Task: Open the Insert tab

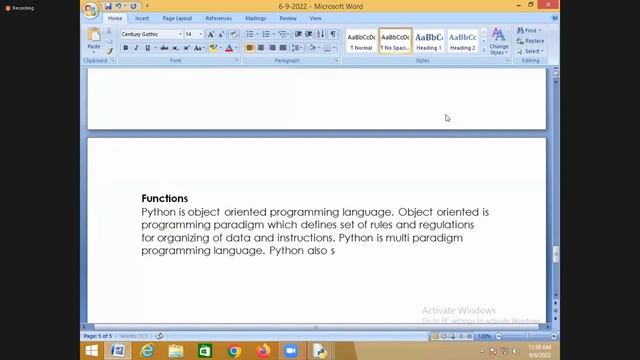Action: [x=142, y=18]
